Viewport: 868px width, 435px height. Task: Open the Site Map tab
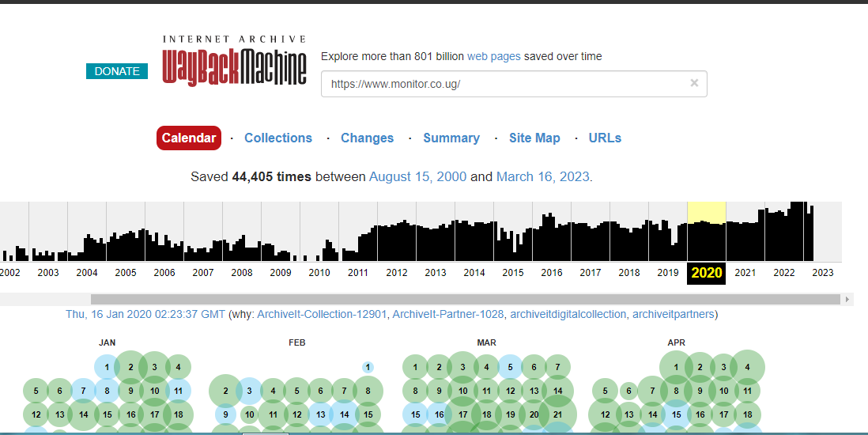pyautogui.click(x=534, y=138)
